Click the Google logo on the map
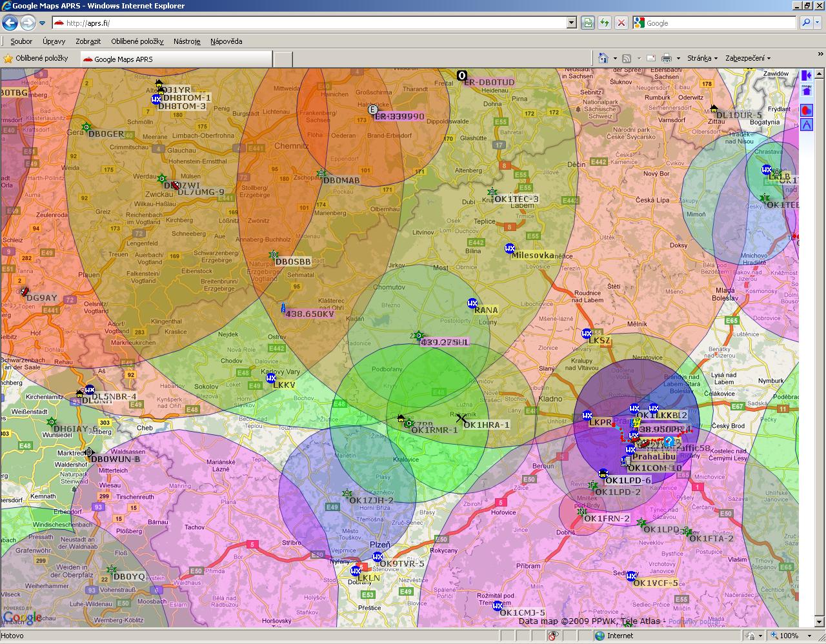Viewport: 826px width, 644px height. click(23, 617)
